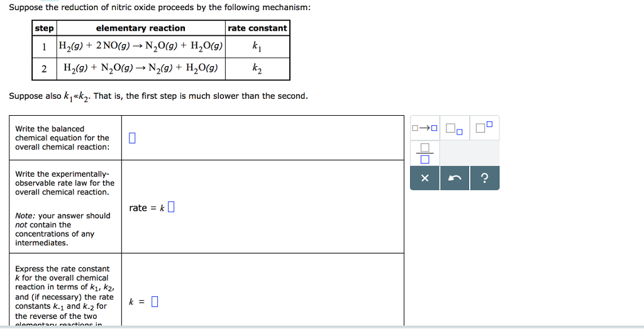Select the overall chemical equation answer box
This screenshot has width=644, height=329.
(132, 138)
